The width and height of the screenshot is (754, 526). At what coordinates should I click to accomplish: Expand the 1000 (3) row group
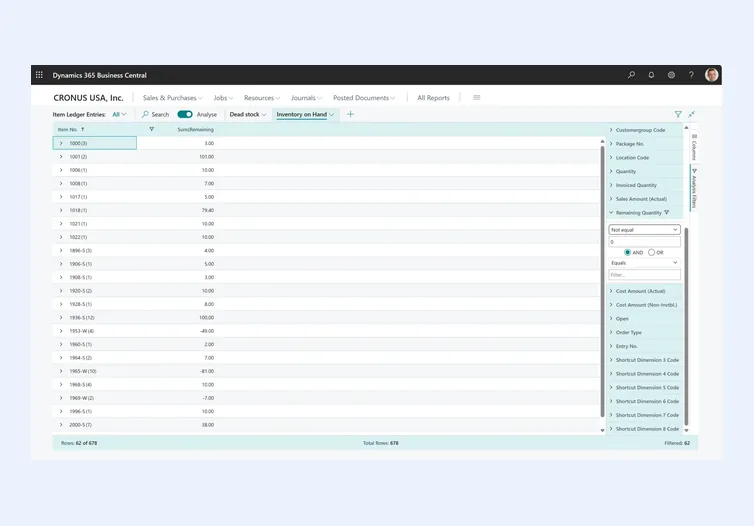(61, 143)
